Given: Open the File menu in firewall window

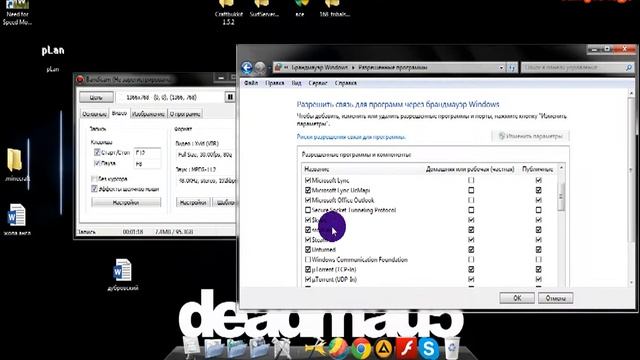Looking at the screenshot, I should point(251,83).
